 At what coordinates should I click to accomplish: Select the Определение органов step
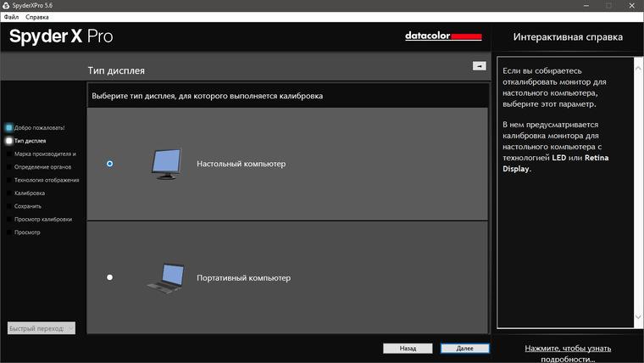coord(42,167)
